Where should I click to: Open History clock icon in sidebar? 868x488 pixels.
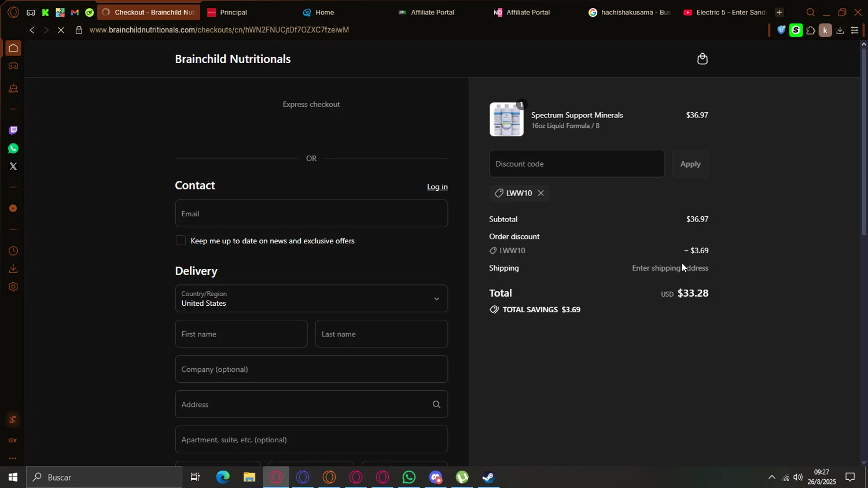coord(13,251)
